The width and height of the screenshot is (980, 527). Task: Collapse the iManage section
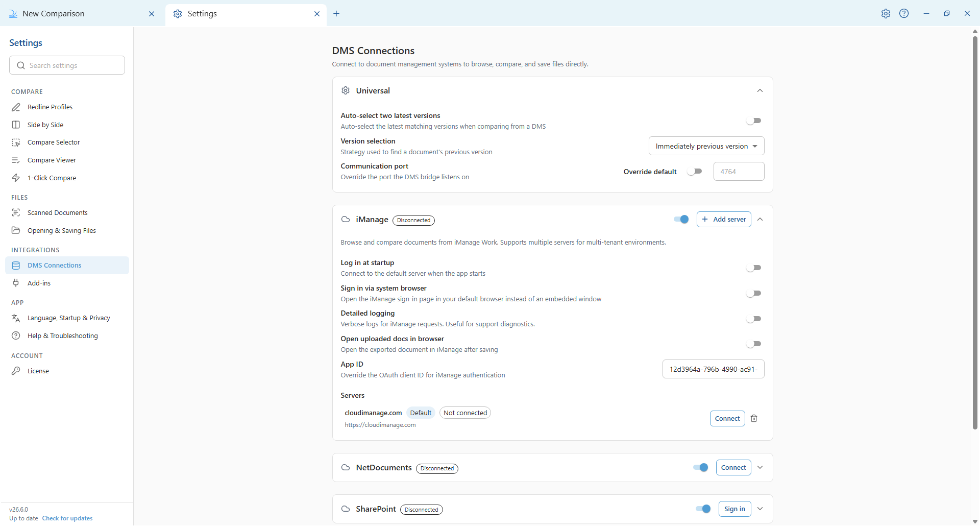[x=760, y=220]
